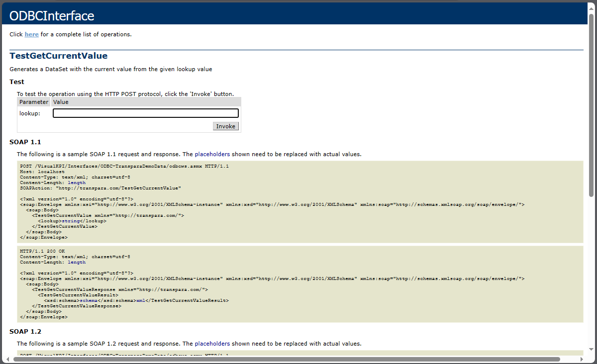Click the TestGetCurrentValue heading
The height and width of the screenshot is (364, 597).
[58, 56]
